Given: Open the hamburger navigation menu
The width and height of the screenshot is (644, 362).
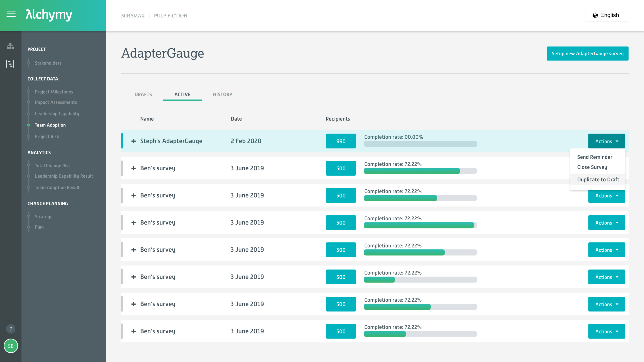Looking at the screenshot, I should (11, 14).
